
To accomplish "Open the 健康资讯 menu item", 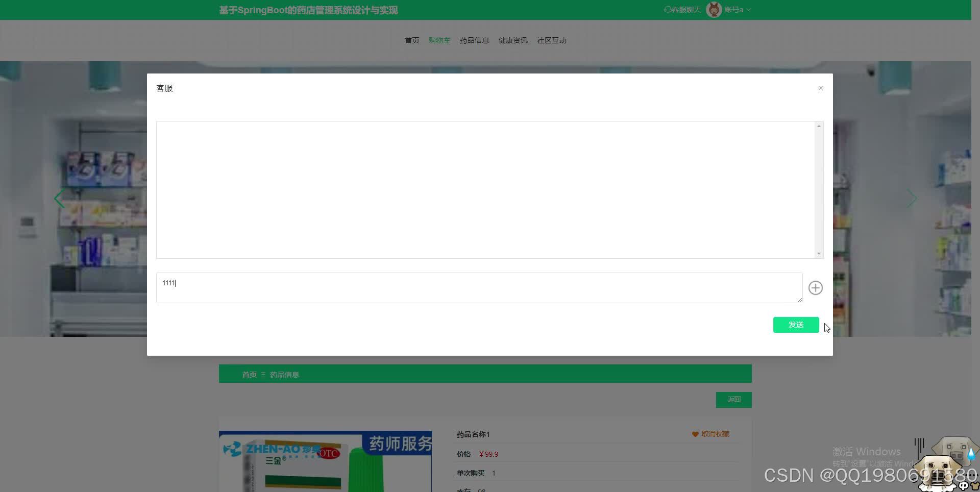I will click(x=512, y=40).
